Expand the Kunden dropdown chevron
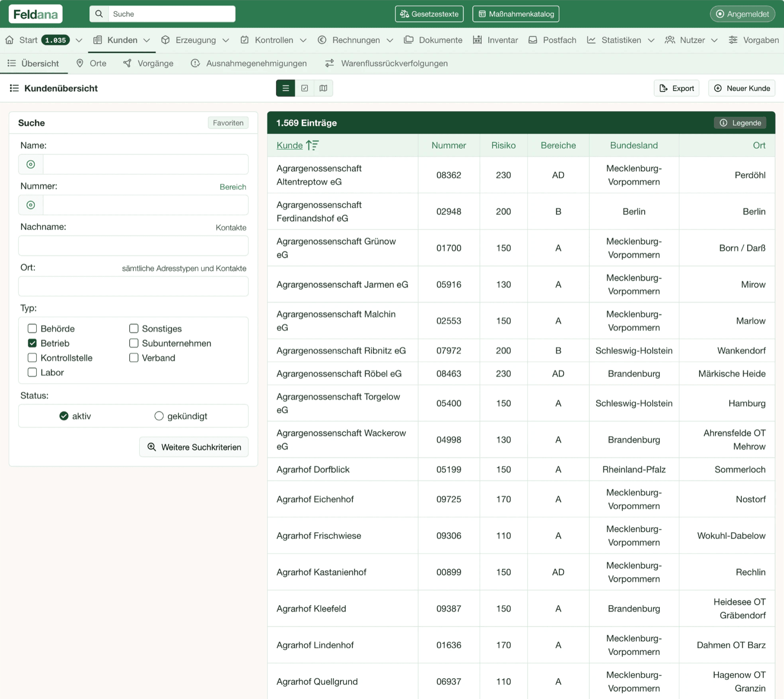The image size is (784, 699). pyautogui.click(x=147, y=40)
